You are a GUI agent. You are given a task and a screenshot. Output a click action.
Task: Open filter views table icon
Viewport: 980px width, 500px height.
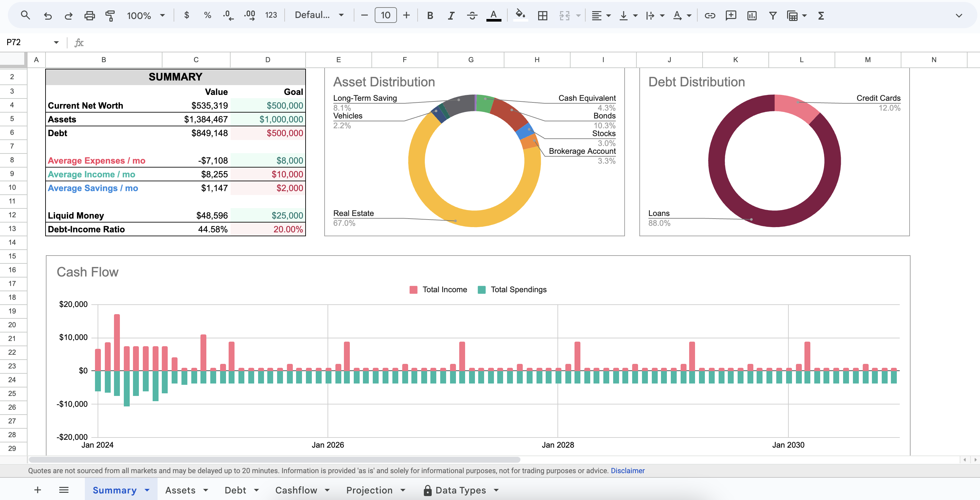pos(792,16)
